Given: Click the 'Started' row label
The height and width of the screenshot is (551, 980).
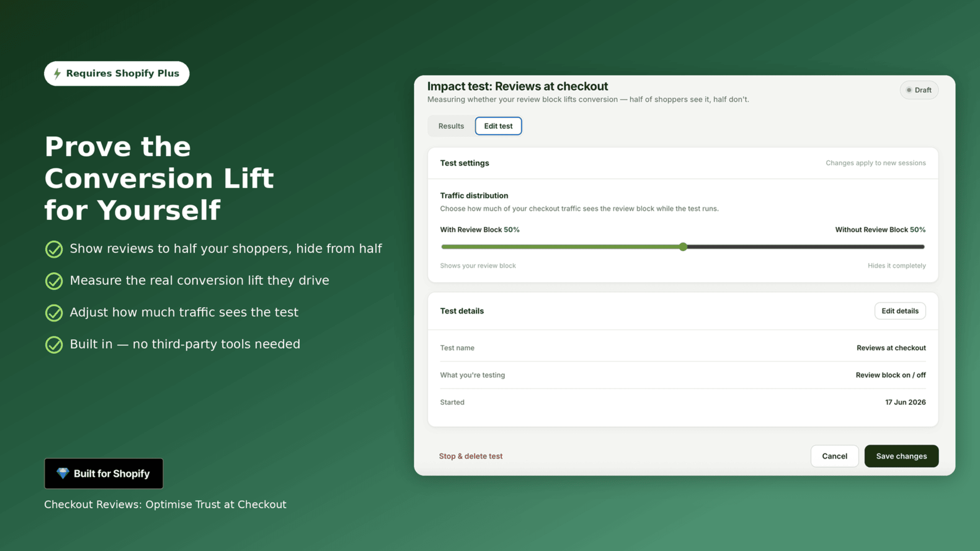Looking at the screenshot, I should tap(452, 402).
